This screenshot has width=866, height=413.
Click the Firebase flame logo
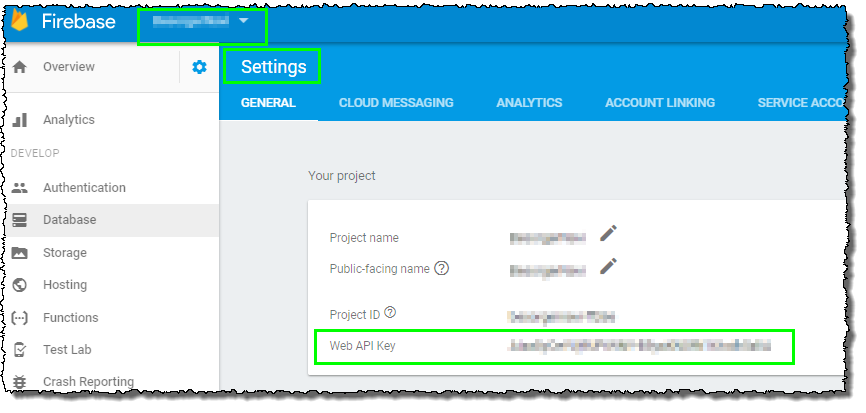(x=19, y=22)
